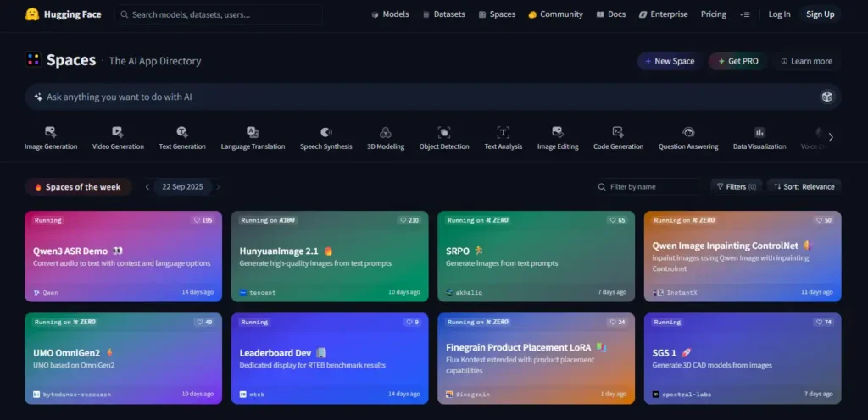The image size is (868, 420).
Task: Like the SGS 1 space (74)
Action: coord(824,322)
